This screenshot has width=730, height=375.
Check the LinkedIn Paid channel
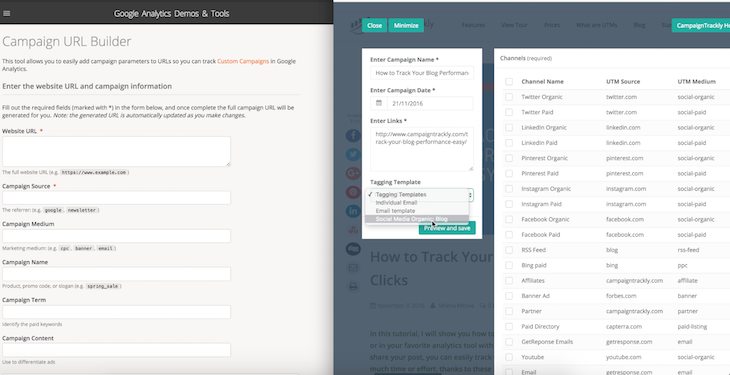coord(509,143)
